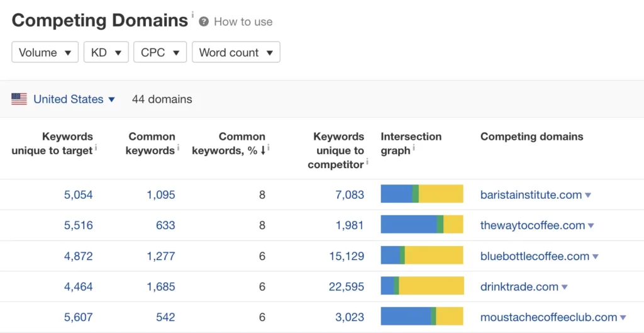Viewport: 644px width, 333px height.
Task: Open the CPC filter dropdown
Action: tap(160, 52)
